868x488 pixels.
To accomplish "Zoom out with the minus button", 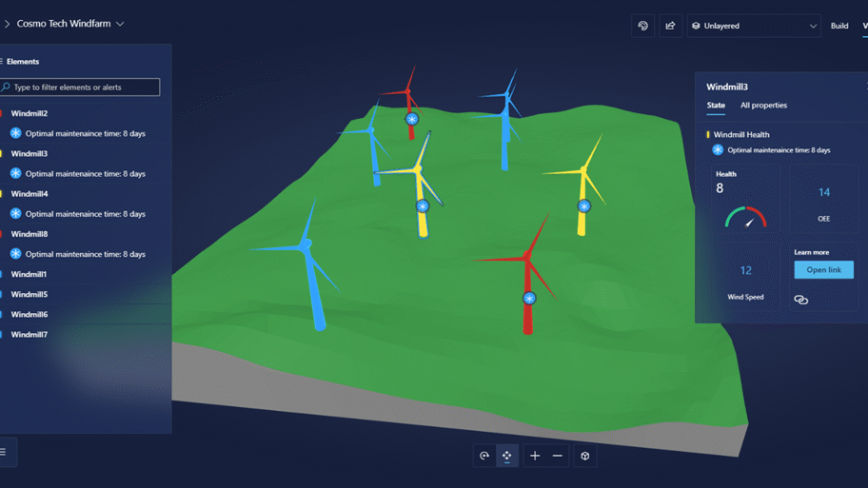I will [558, 456].
